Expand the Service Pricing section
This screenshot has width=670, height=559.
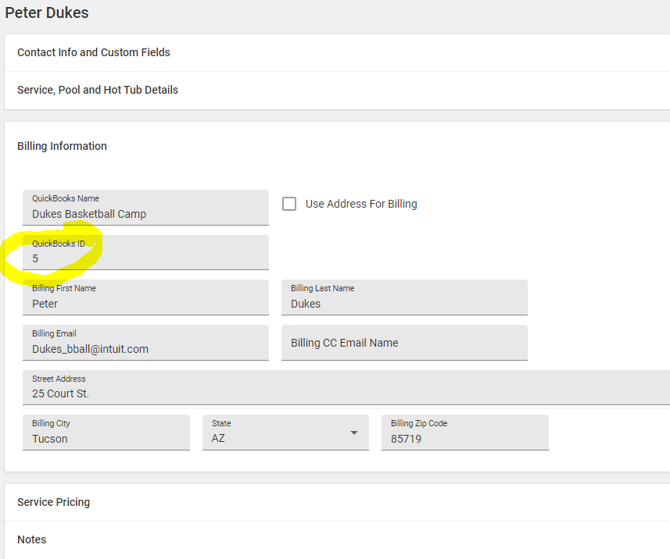click(337, 502)
